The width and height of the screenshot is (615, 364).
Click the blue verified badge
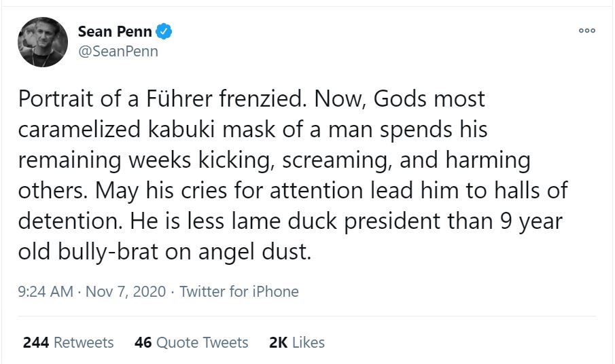coord(164,31)
